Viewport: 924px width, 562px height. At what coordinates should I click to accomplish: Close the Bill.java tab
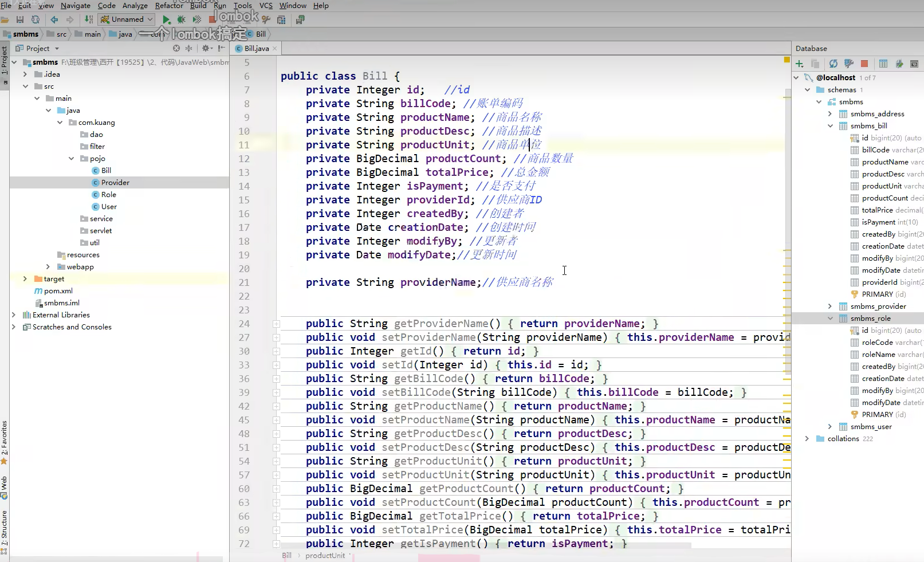[275, 49]
